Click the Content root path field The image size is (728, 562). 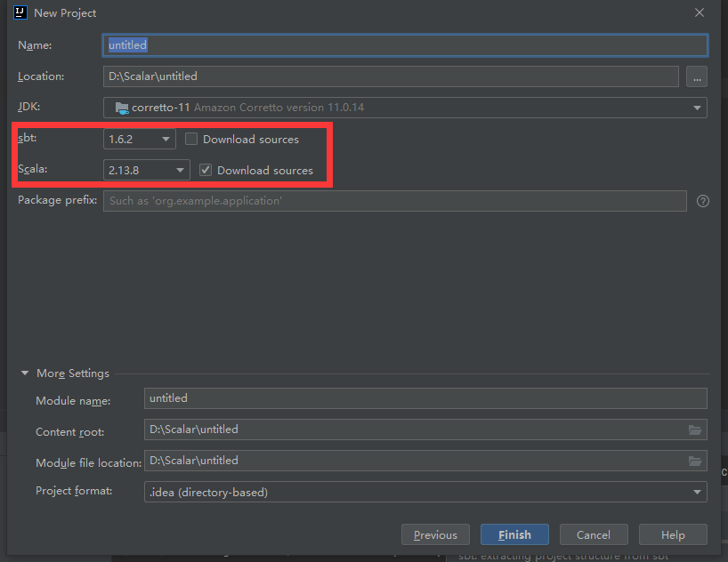click(425, 430)
